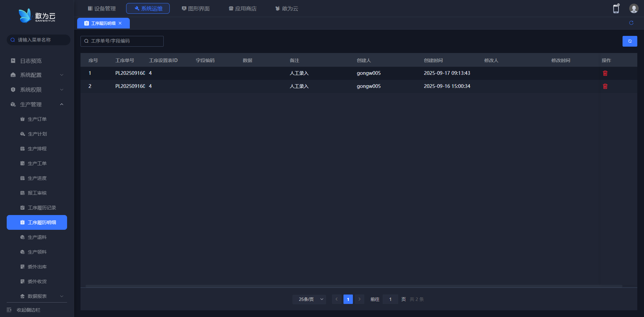Click gongw005 in row 1

(369, 73)
